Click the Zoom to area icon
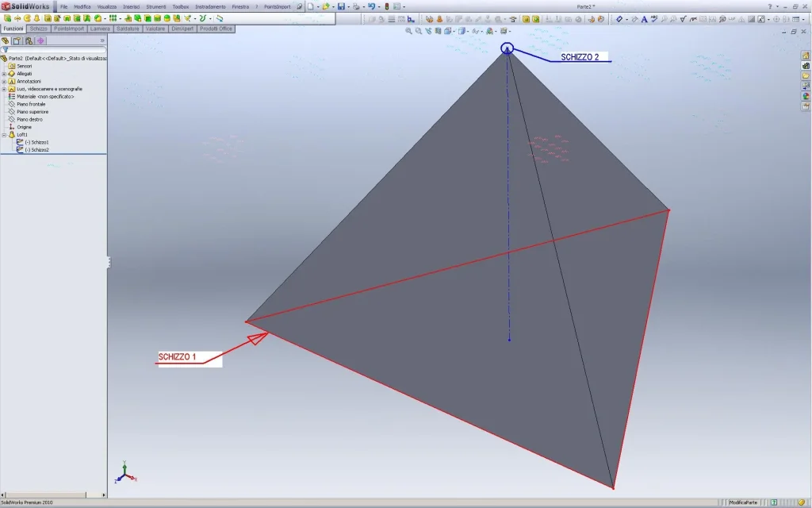The image size is (812, 508). click(x=419, y=31)
